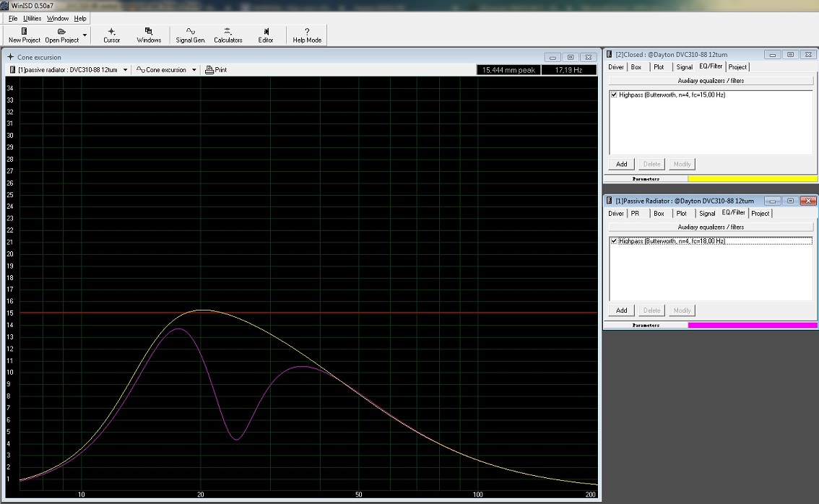Minimize the Cone excursion graph window
Image resolution: width=819 pixels, height=504 pixels.
552,58
